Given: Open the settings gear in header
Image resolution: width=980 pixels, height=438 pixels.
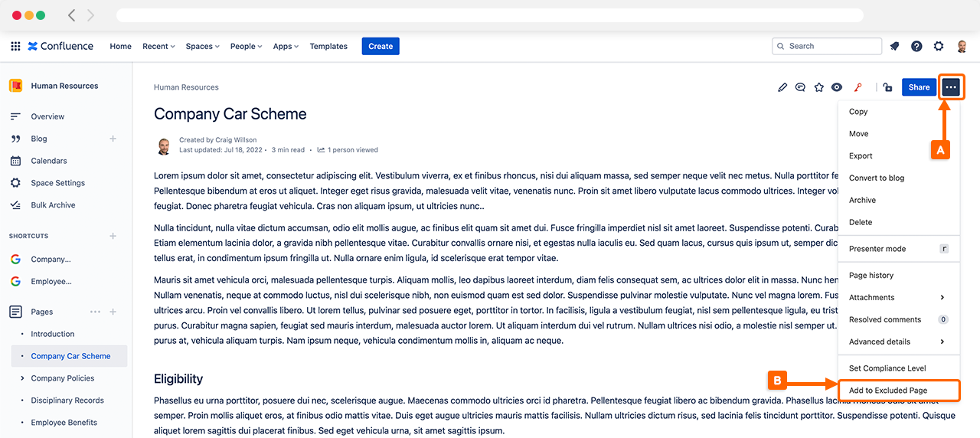Looking at the screenshot, I should click(939, 46).
